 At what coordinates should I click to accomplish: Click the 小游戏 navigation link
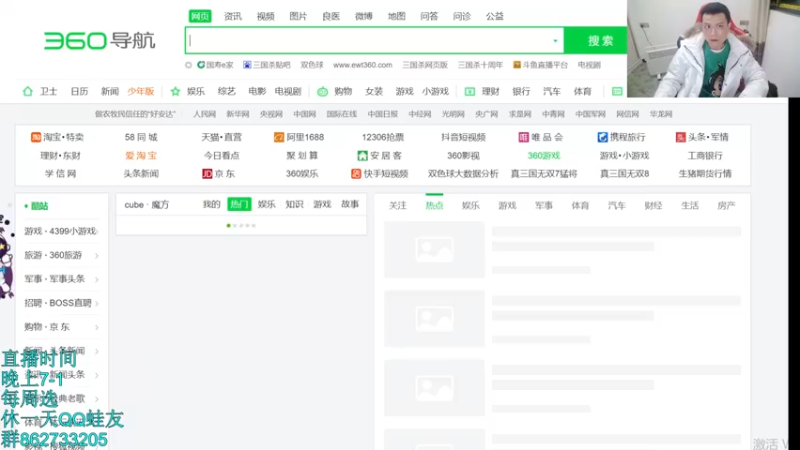coord(435,91)
